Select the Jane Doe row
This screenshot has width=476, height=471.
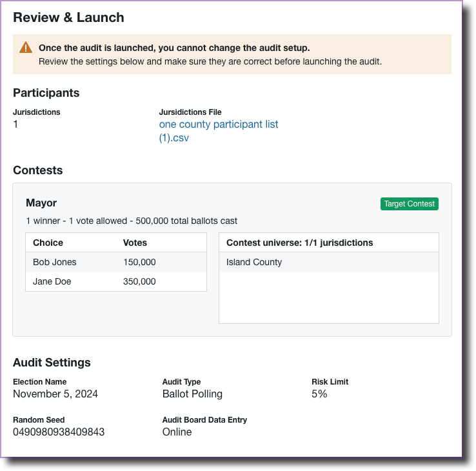click(52, 281)
